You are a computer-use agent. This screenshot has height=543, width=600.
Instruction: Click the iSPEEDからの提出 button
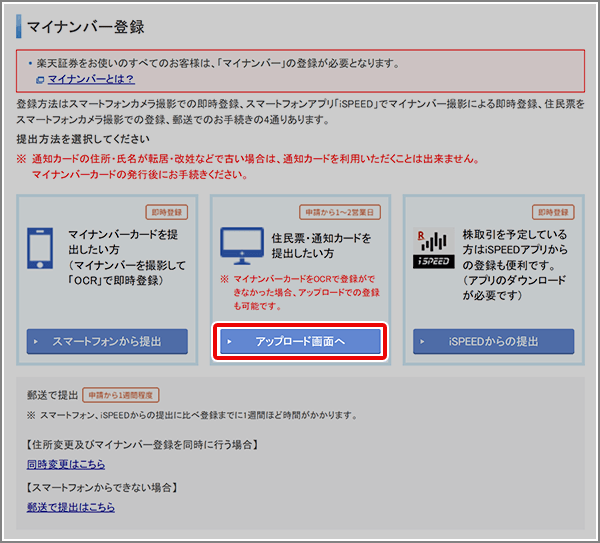pos(494,341)
